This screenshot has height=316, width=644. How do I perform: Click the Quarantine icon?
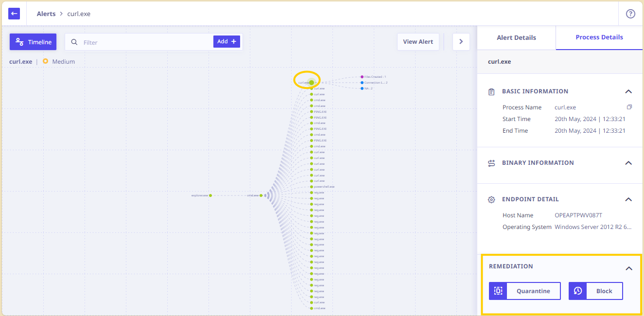498,291
